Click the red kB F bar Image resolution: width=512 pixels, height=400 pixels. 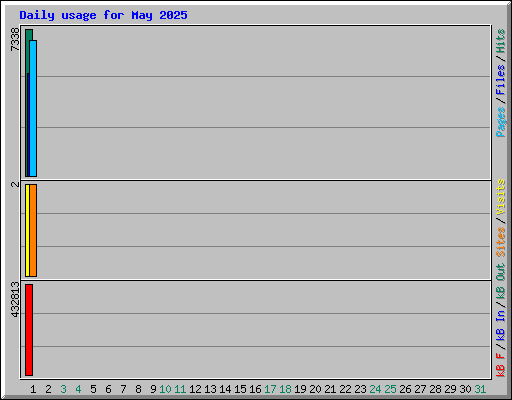click(x=29, y=330)
